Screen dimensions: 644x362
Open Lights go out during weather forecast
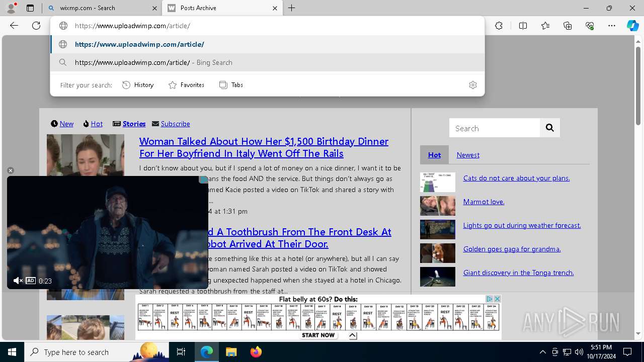522,225
